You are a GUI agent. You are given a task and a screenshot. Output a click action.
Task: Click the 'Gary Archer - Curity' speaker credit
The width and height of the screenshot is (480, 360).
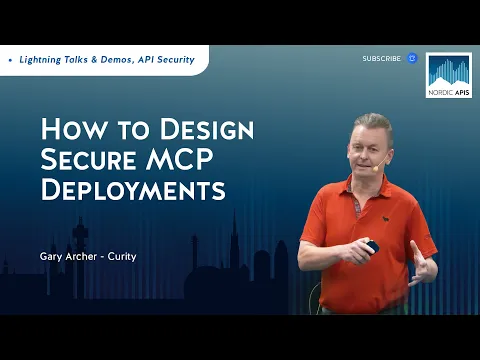(x=88, y=256)
